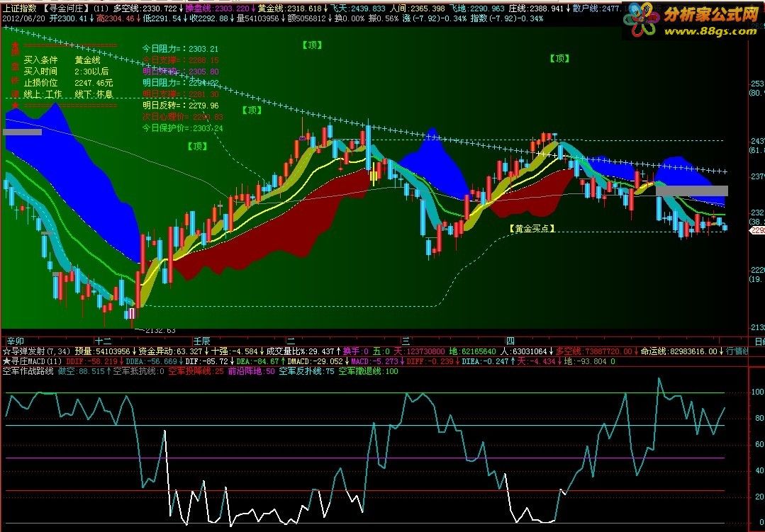Click the 人间:2365.398 value
Screen dimensions: 765x532
[418, 9]
